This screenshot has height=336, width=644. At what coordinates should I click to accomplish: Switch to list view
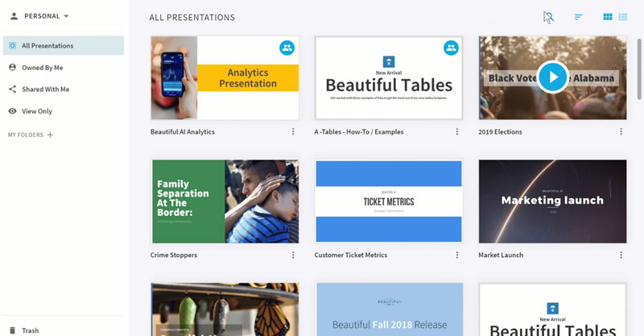(x=623, y=17)
